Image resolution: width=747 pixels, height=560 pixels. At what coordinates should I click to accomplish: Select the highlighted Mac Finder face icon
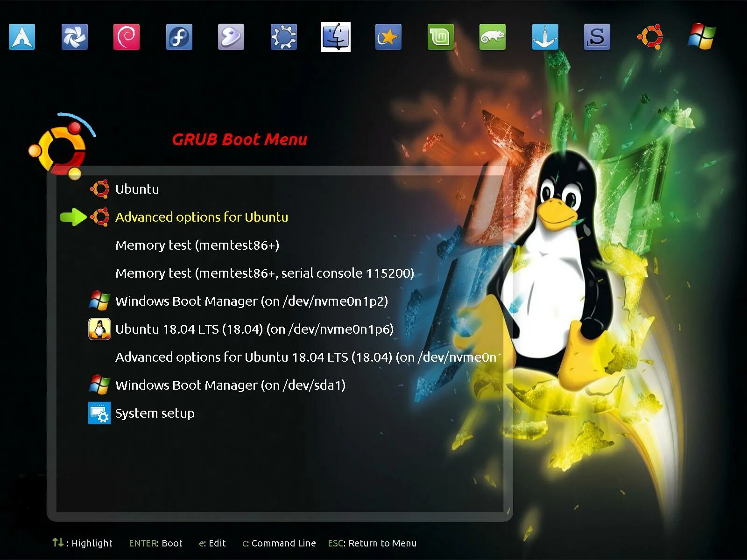[336, 37]
